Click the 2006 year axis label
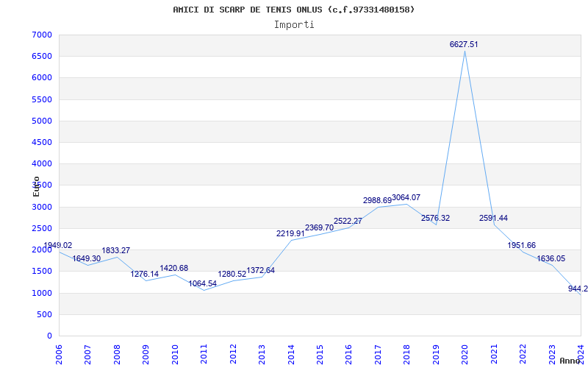 pos(60,354)
